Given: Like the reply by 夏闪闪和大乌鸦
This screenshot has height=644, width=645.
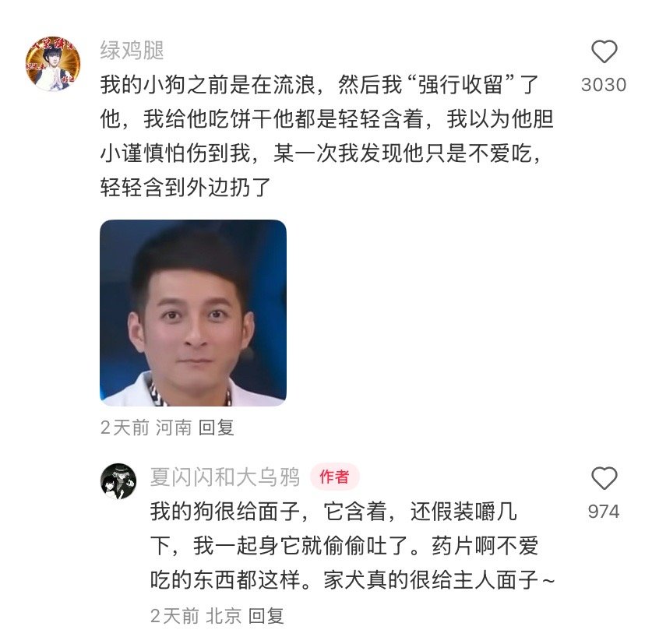Looking at the screenshot, I should point(604,478).
